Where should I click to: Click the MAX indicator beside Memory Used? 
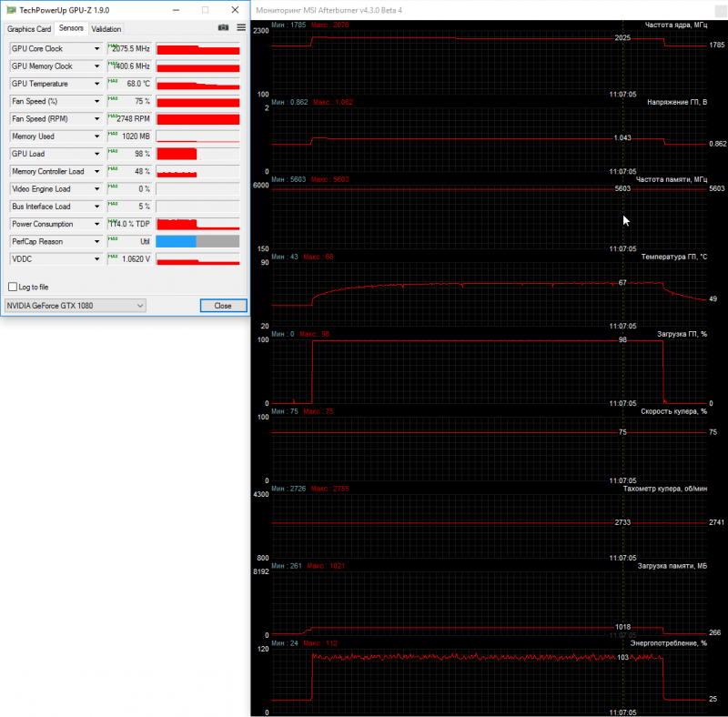coord(112,134)
